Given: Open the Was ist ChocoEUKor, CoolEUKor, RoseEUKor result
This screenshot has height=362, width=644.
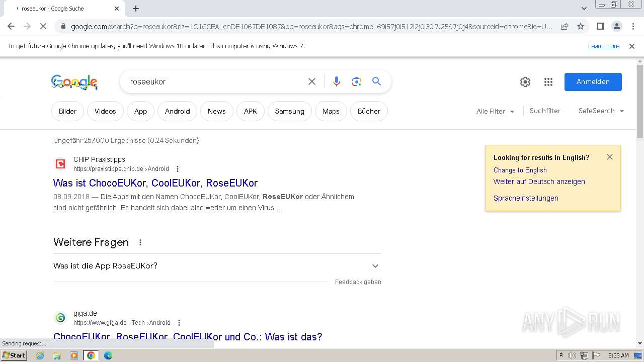Looking at the screenshot, I should (x=155, y=183).
